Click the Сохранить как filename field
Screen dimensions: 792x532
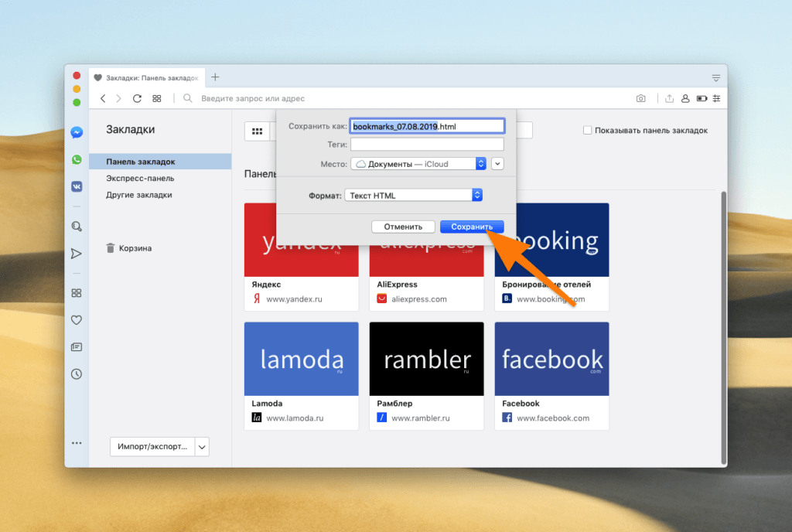427,126
